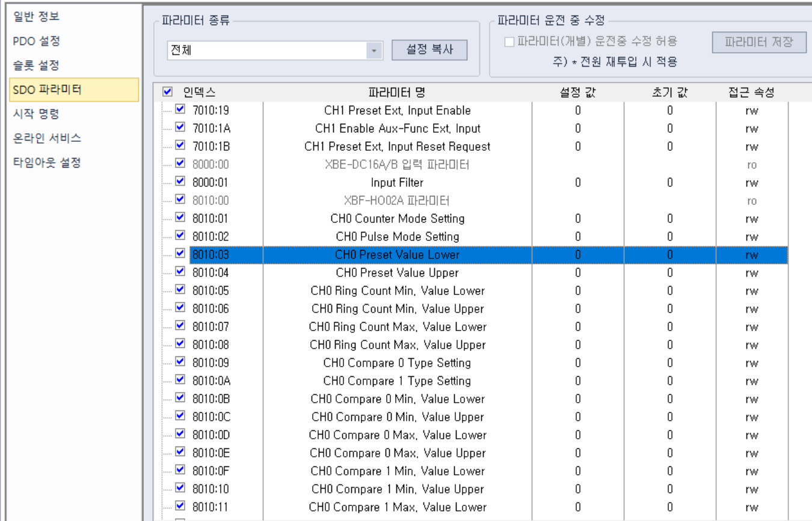Screen dimensions: 812x521
Task: Expand the 파라미터 종류 dropdown arrow
Action: point(374,50)
